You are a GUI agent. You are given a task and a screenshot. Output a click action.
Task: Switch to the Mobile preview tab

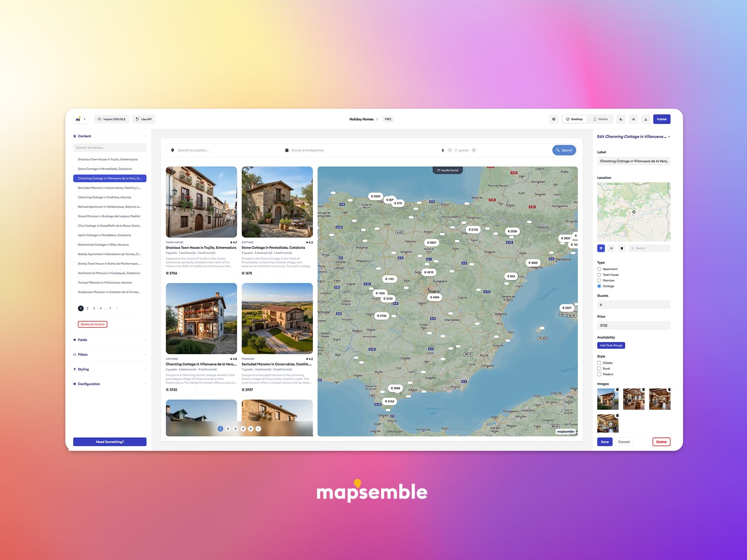pyautogui.click(x=601, y=119)
